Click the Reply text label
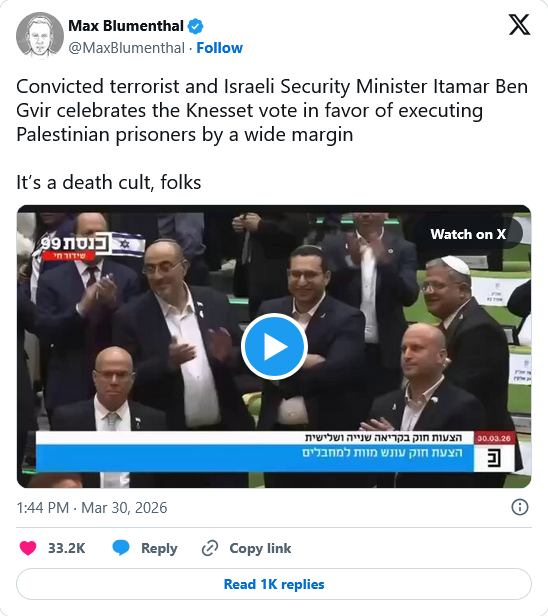This screenshot has width=548, height=616. tap(159, 548)
